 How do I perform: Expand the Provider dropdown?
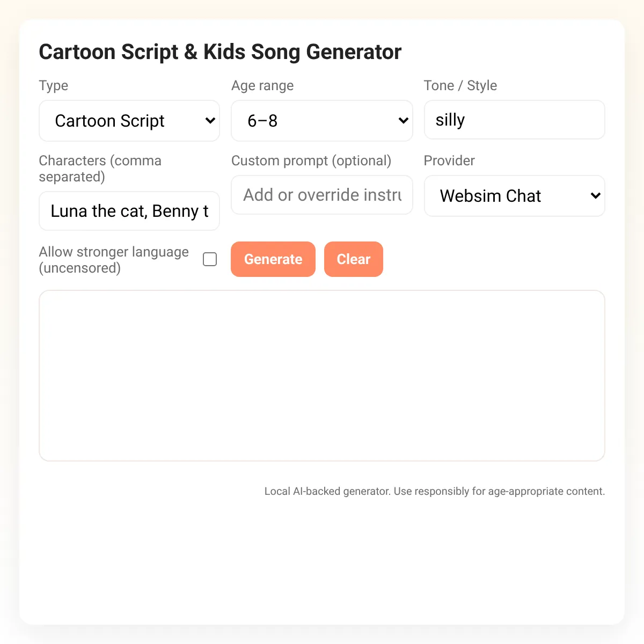(515, 196)
